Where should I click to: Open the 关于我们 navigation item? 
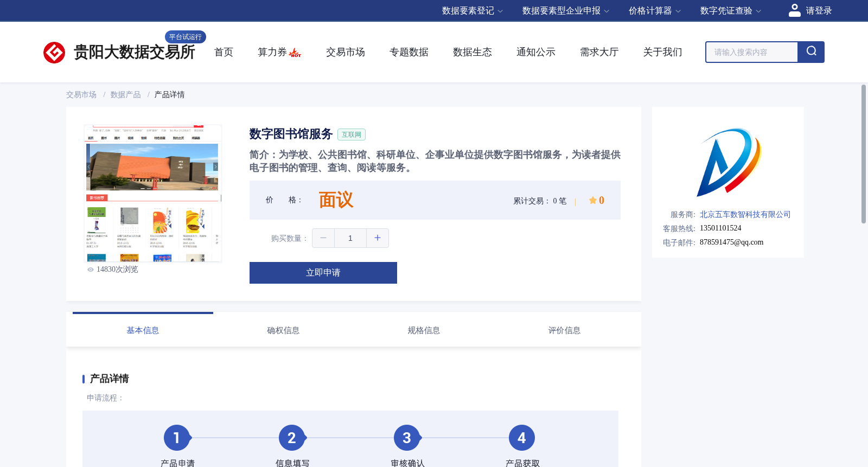click(x=662, y=52)
